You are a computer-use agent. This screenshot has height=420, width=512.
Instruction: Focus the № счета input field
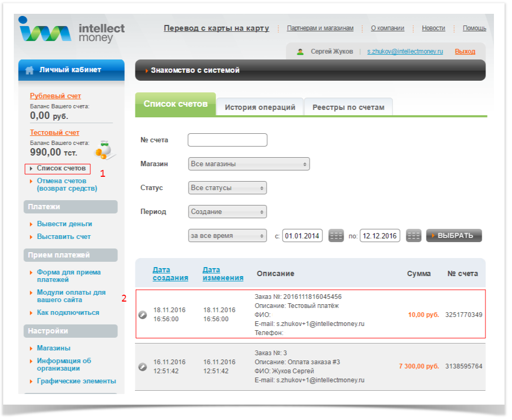click(227, 140)
